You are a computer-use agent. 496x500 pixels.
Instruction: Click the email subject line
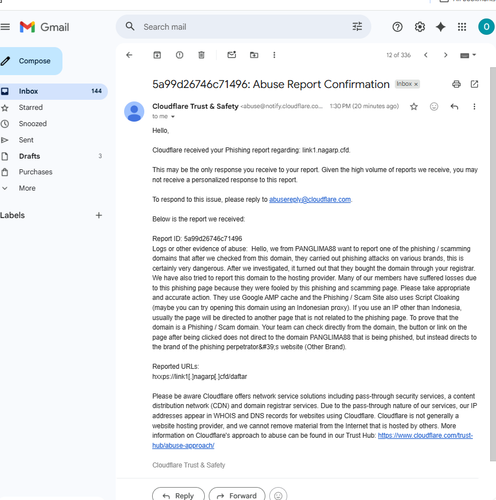click(x=271, y=84)
